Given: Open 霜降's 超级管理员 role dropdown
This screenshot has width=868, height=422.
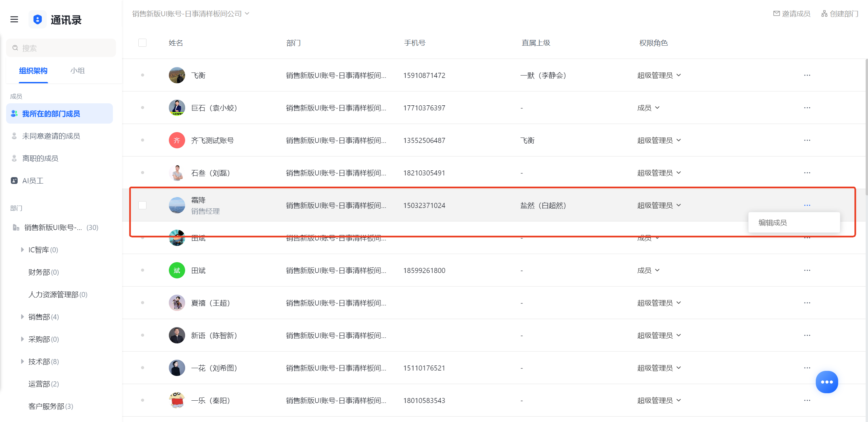Looking at the screenshot, I should point(659,205).
